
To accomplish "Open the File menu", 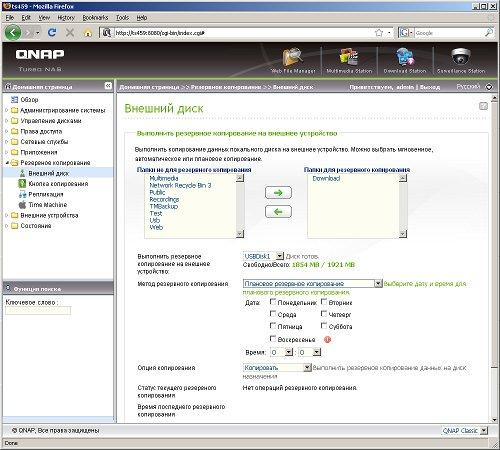I will coord(10,18).
